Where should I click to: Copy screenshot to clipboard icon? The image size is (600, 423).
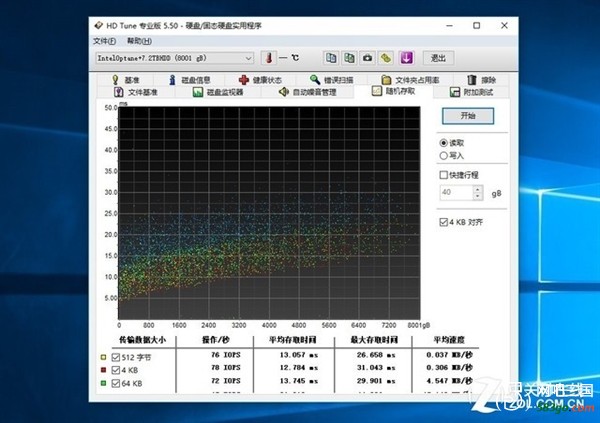pos(349,58)
